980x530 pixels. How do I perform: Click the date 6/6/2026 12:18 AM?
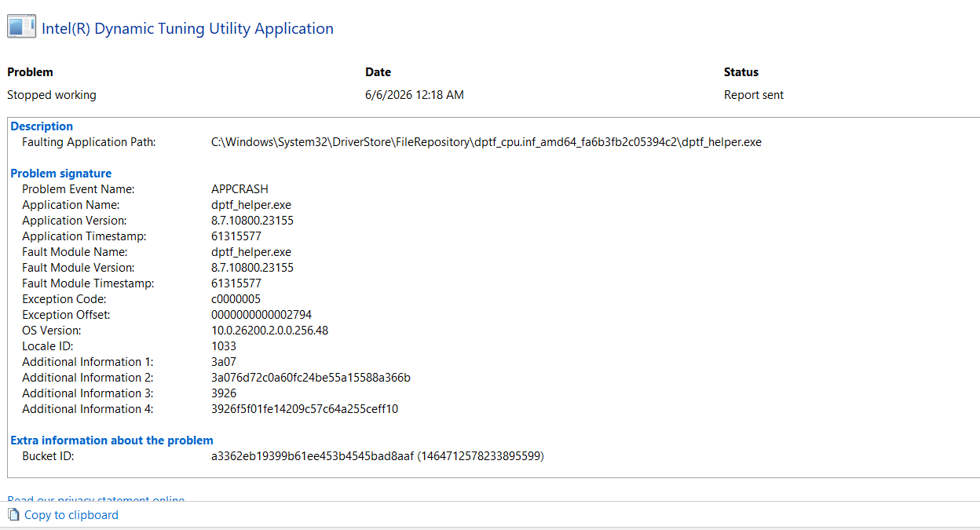[x=415, y=95]
